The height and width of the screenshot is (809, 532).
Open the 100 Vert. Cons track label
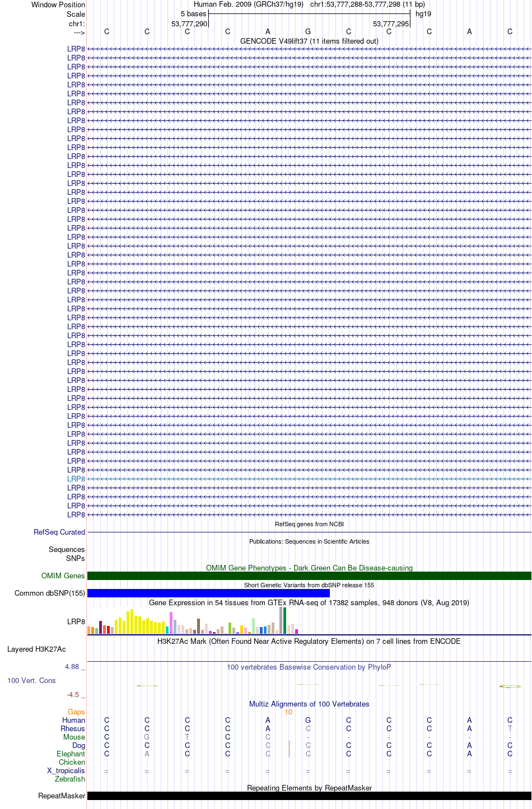click(31, 680)
